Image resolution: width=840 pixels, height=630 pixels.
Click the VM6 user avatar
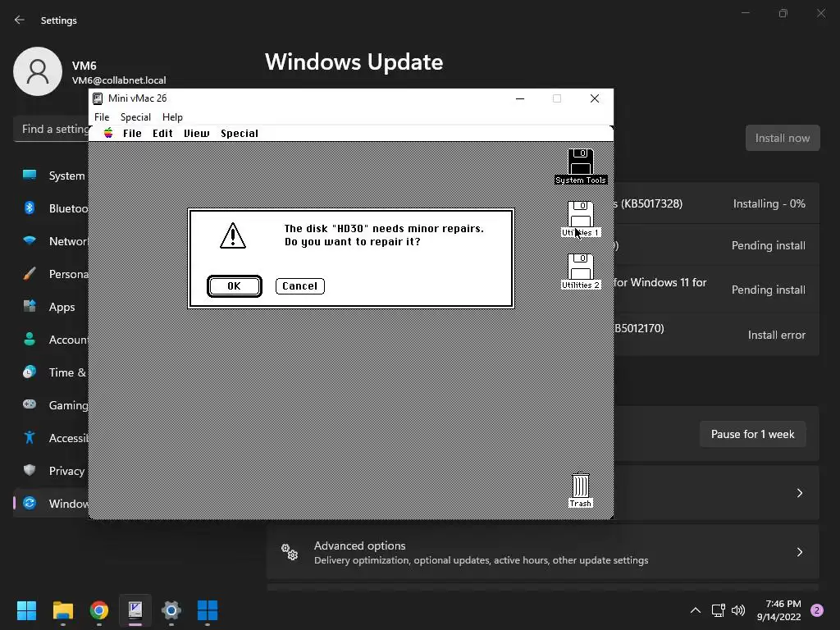(38, 71)
